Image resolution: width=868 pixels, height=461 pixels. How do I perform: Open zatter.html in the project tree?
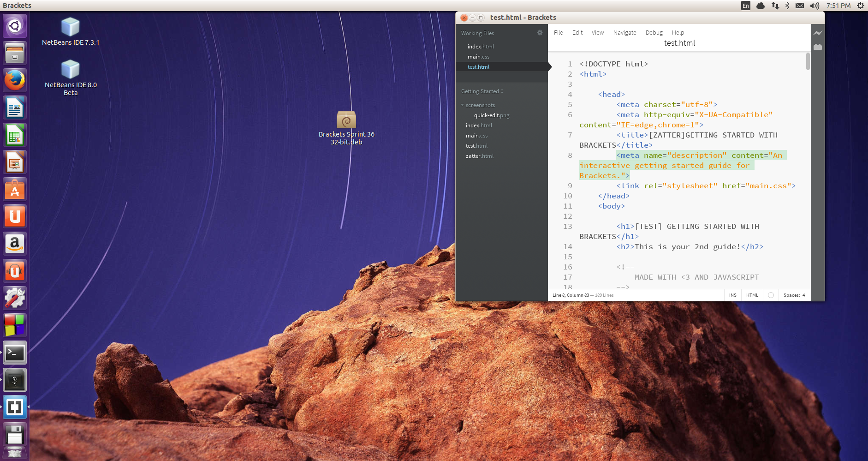[480, 156]
